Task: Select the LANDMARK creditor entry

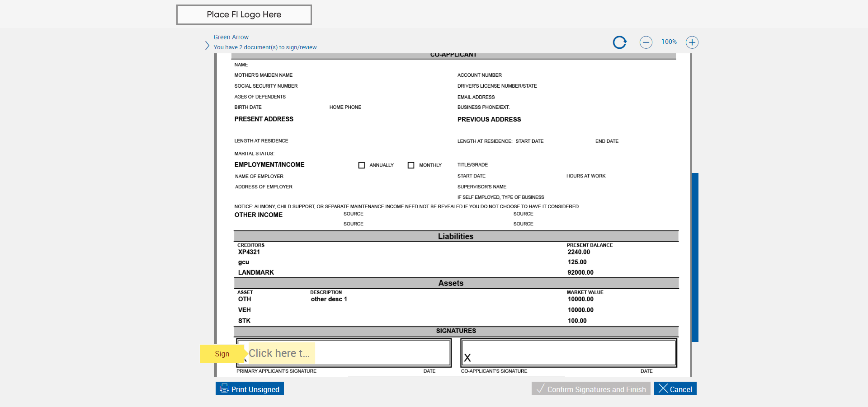Action: click(256, 272)
